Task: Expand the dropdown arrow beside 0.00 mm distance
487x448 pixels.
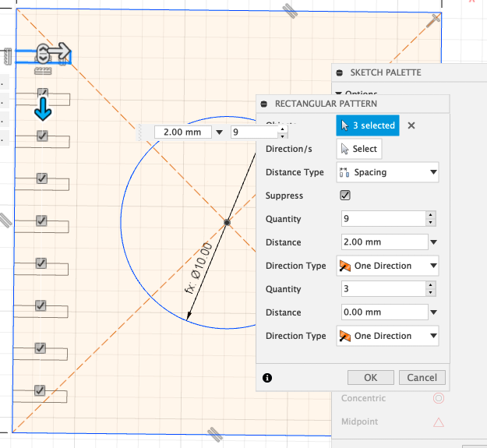Action: click(433, 312)
